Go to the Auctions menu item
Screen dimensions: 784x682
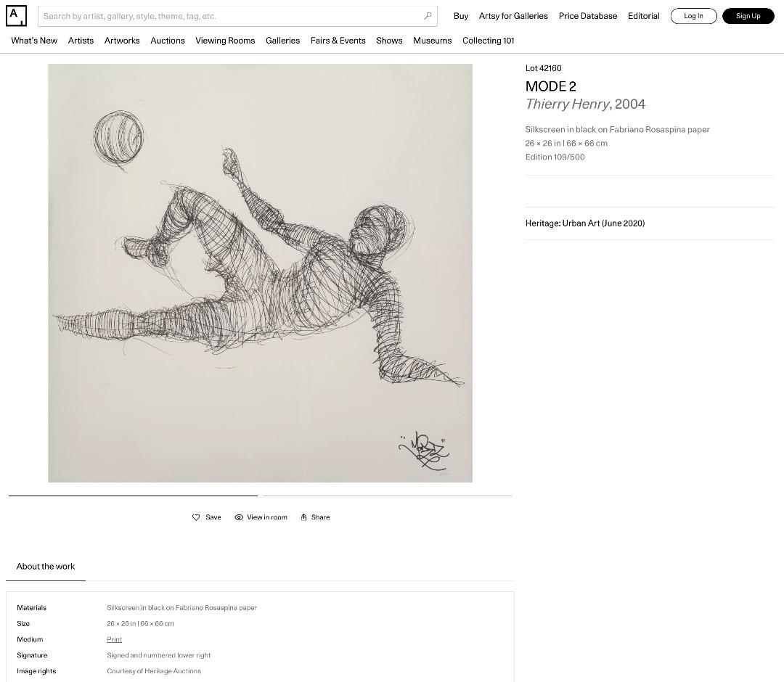coord(168,41)
